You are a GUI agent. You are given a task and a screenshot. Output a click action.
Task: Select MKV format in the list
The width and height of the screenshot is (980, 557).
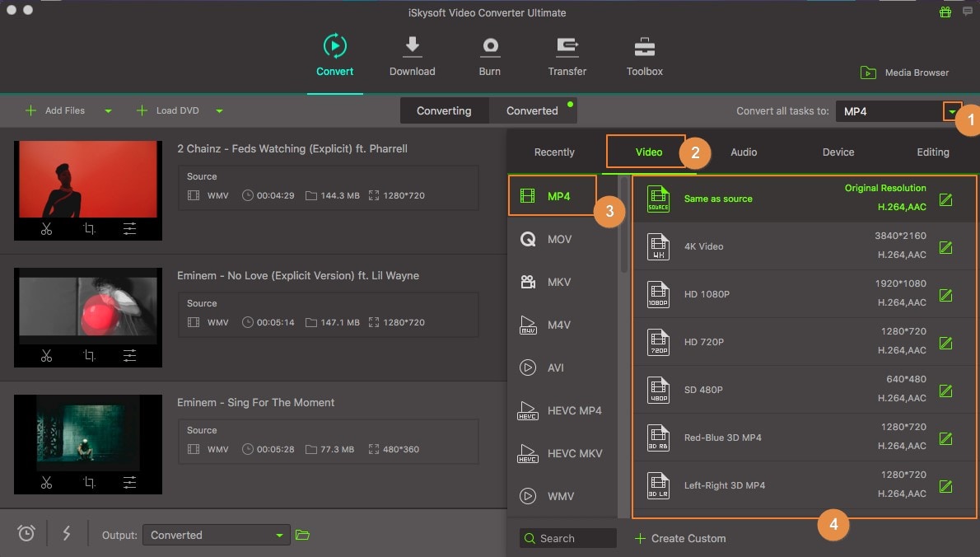[x=562, y=282]
